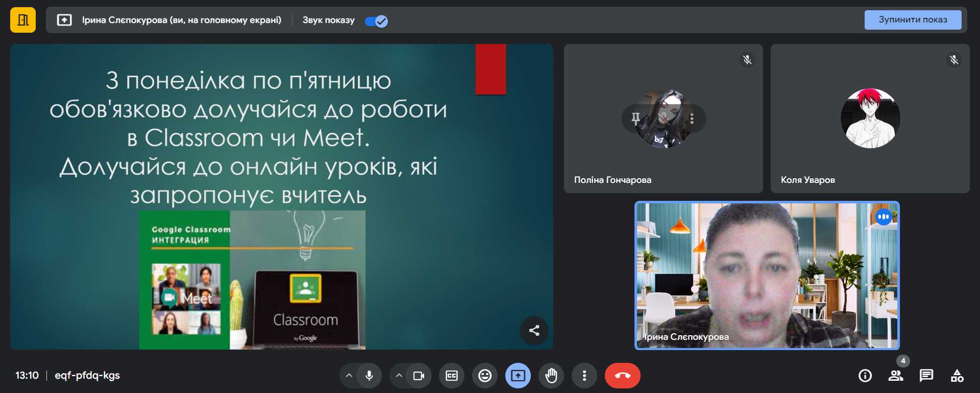Image resolution: width=980 pixels, height=393 pixels.
Task: Open more options three-dot menu
Action: [x=584, y=376]
